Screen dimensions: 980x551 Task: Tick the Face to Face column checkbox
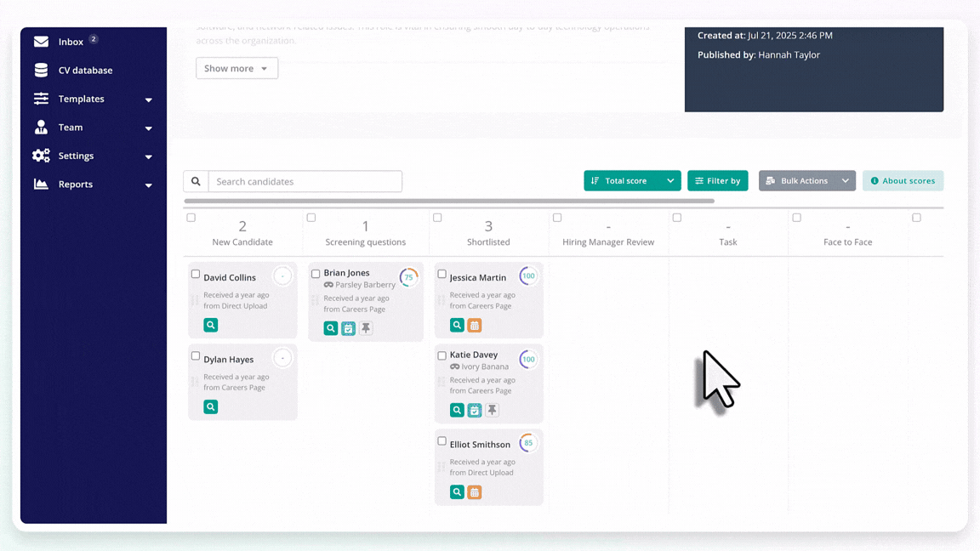[797, 218]
